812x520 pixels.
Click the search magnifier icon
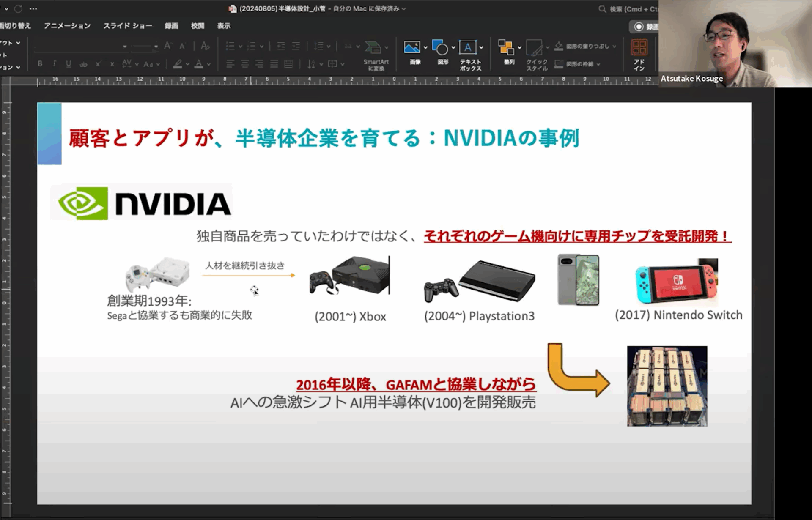pyautogui.click(x=602, y=9)
